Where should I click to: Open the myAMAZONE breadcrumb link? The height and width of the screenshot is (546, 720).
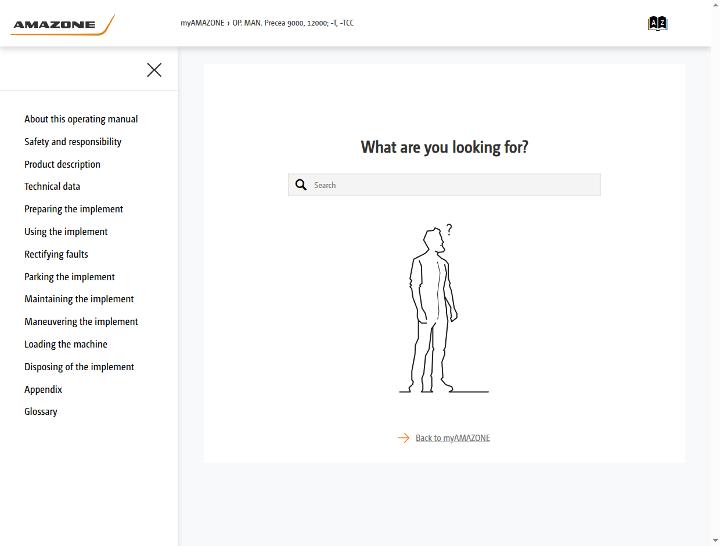[x=202, y=23]
